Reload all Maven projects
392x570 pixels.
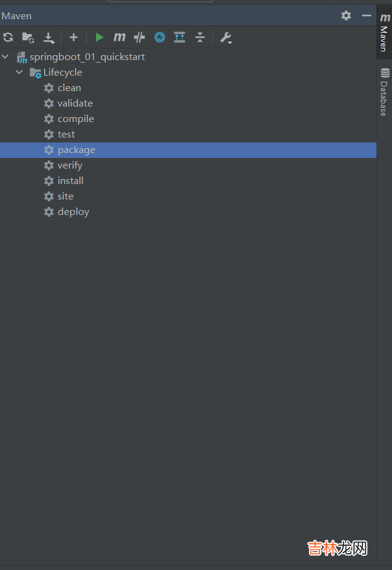pos(8,37)
